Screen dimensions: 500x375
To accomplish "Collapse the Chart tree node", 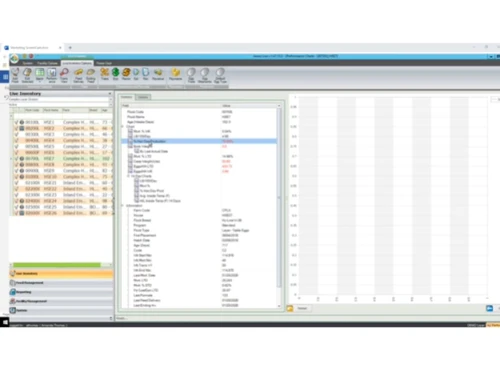I will [123, 127].
